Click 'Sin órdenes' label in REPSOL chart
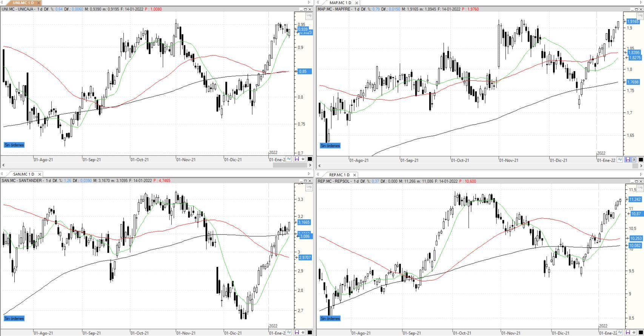 point(330,319)
